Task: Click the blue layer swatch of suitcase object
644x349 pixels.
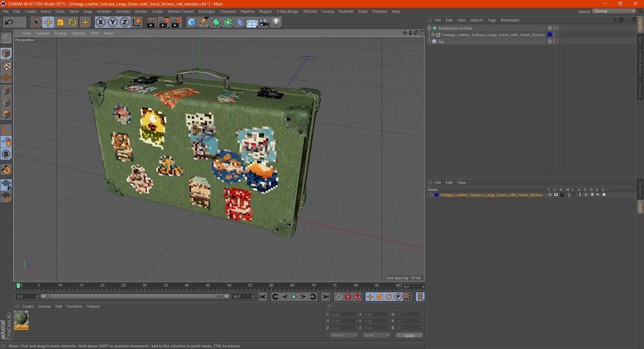Action: tap(550, 35)
